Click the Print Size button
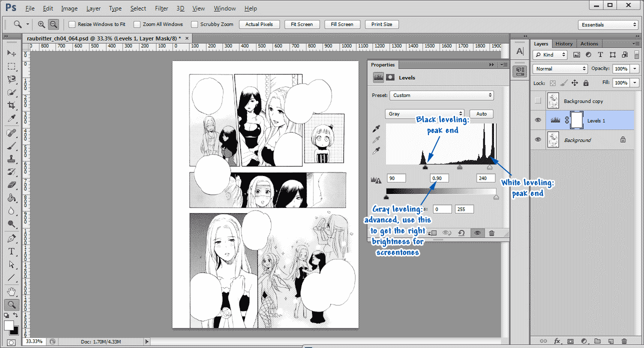The width and height of the screenshot is (644, 348). click(x=382, y=24)
